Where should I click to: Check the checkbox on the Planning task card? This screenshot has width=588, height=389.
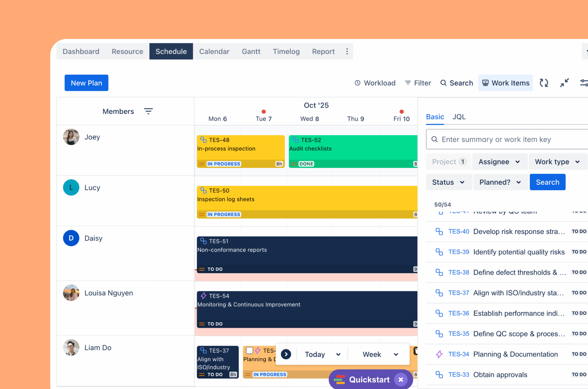[x=249, y=350]
